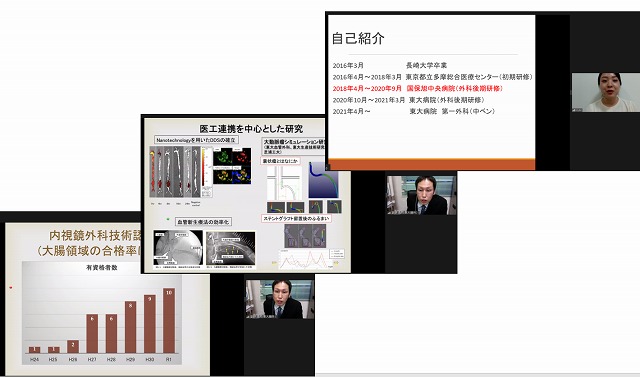Click the ステントグラフト留置後のふるまい label
Screen dimensions: 640x377
(x=296, y=219)
